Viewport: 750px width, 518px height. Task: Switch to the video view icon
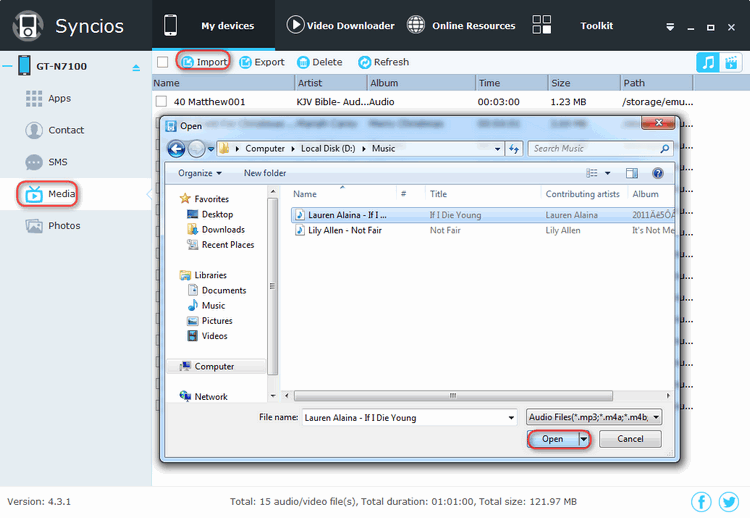(731, 62)
